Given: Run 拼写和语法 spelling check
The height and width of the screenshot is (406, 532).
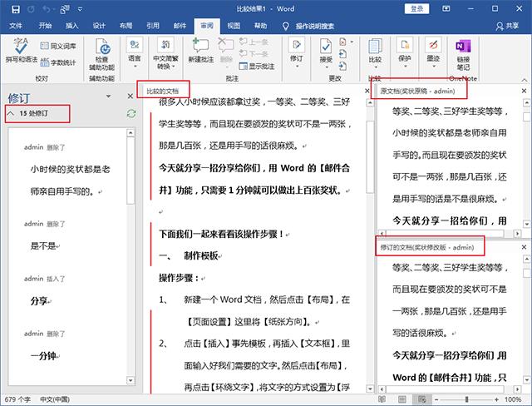Looking at the screenshot, I should pos(21,51).
